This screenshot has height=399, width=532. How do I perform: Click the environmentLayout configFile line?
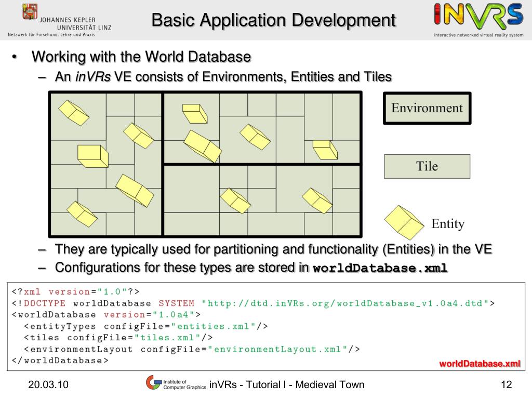click(x=192, y=350)
